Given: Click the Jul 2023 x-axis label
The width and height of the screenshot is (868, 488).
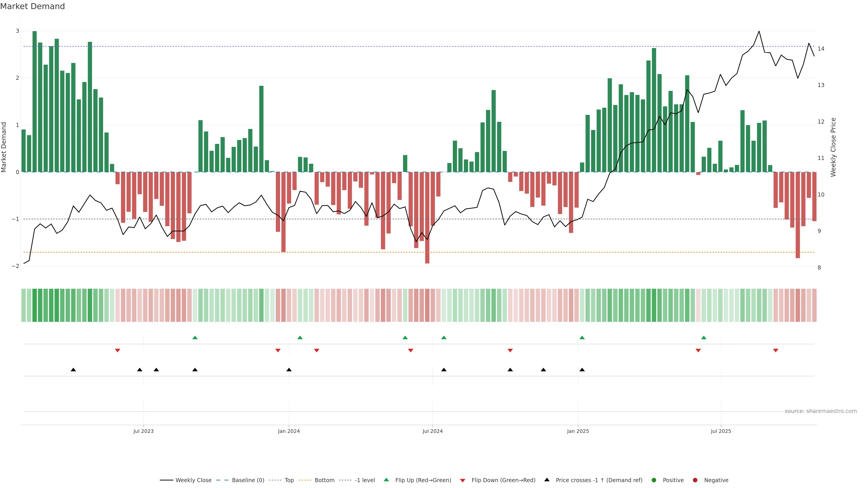Looking at the screenshot, I should click(143, 431).
